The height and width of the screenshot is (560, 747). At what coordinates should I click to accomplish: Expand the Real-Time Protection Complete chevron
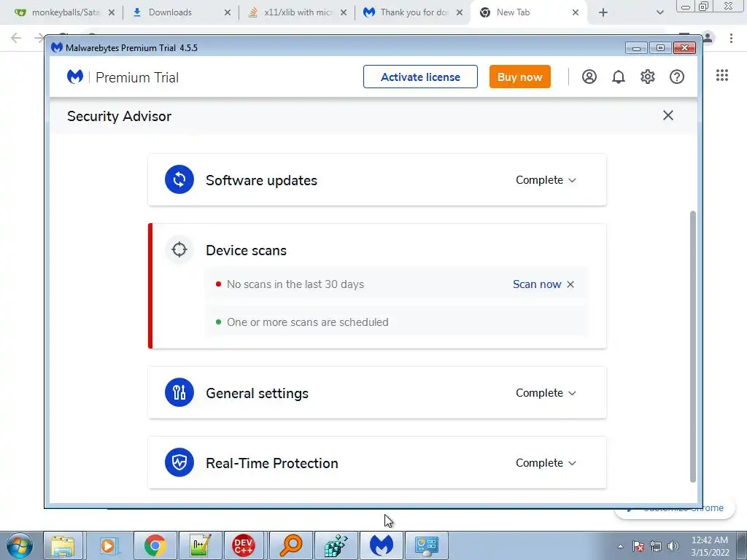click(x=572, y=463)
